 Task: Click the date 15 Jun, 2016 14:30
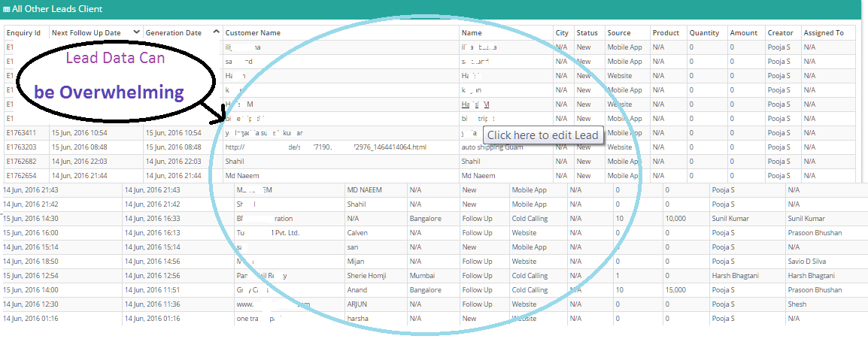[31, 219]
